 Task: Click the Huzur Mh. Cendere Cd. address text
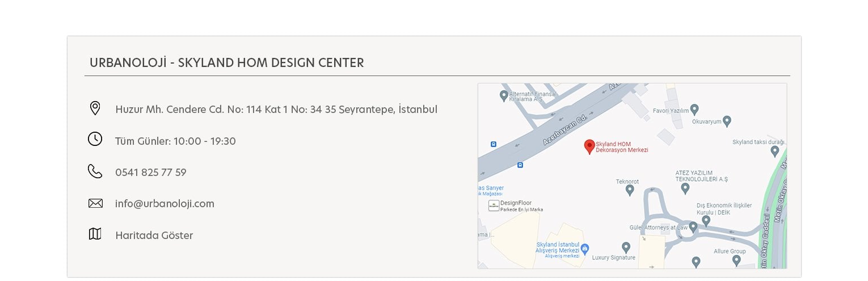point(276,109)
